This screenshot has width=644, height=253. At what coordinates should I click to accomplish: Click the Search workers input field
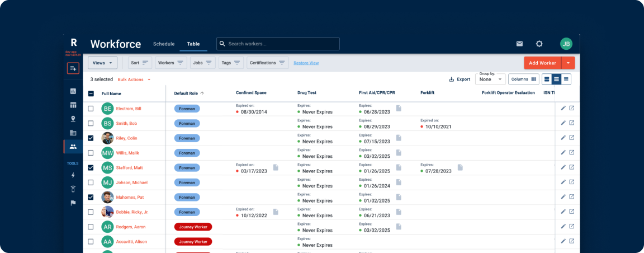click(278, 44)
